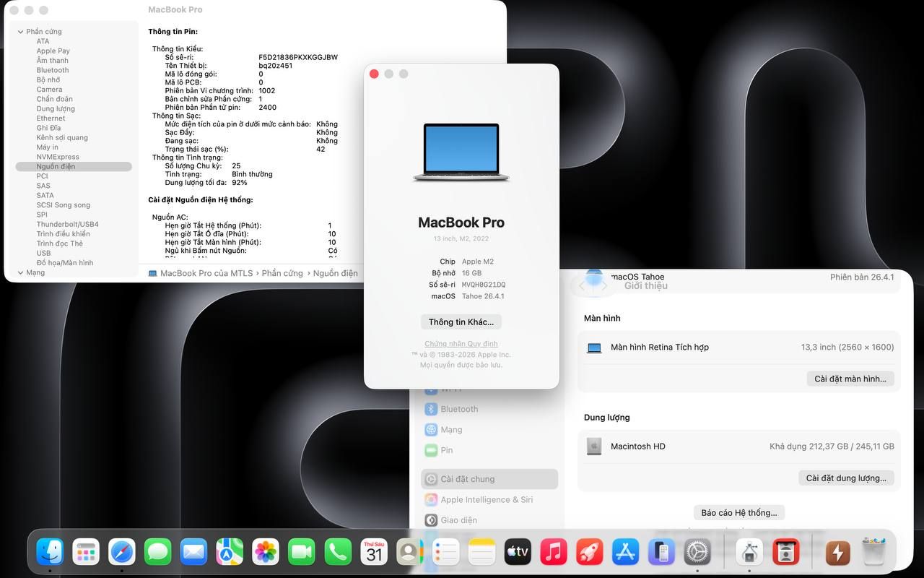Select Nguồn điện in the hardware list
This screenshot has height=578, width=924.
[x=74, y=167]
